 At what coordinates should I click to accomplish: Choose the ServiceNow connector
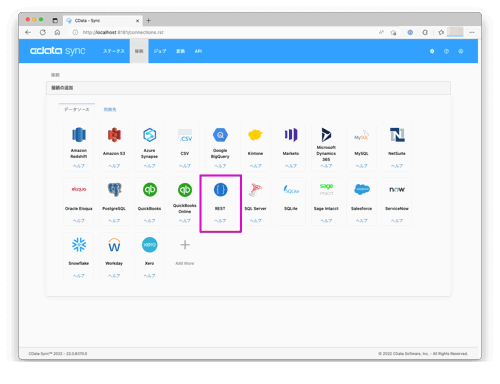(397, 189)
